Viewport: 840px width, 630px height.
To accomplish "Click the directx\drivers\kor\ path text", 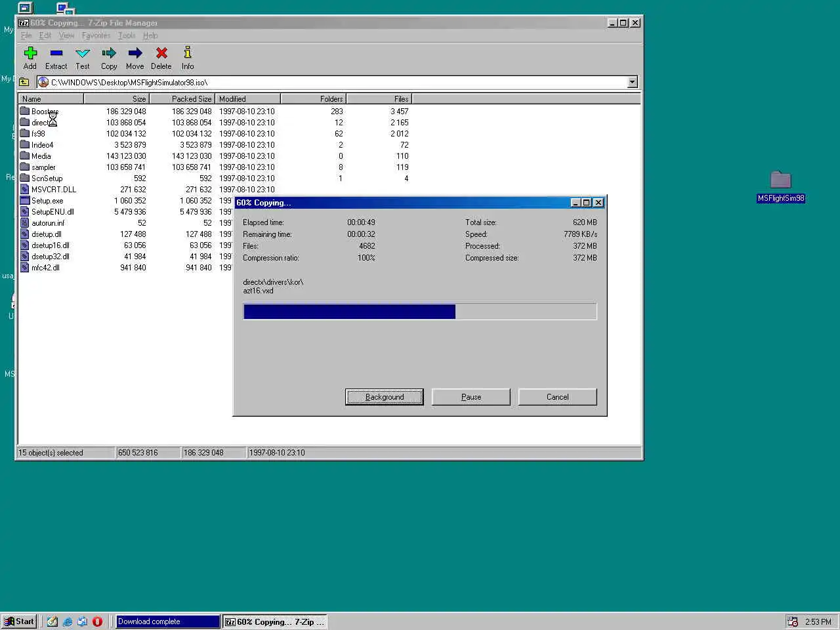I will tap(273, 282).
